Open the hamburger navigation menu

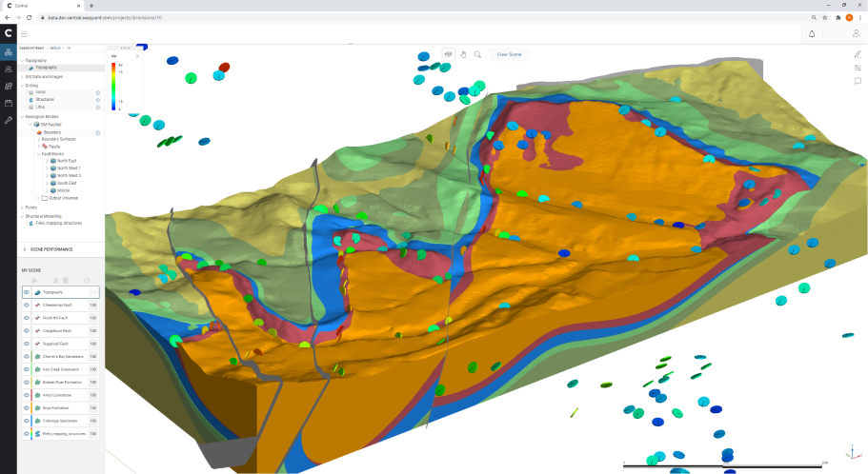[24, 33]
